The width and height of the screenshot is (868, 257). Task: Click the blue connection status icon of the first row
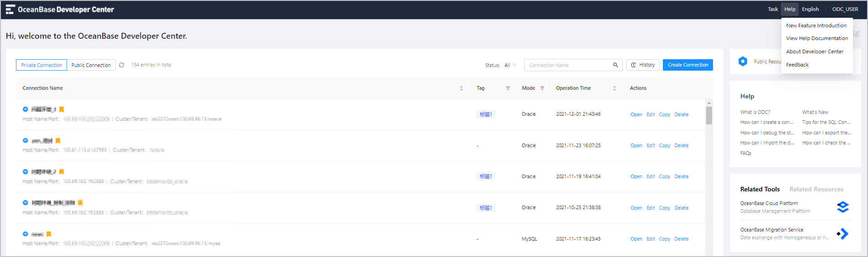coord(26,109)
